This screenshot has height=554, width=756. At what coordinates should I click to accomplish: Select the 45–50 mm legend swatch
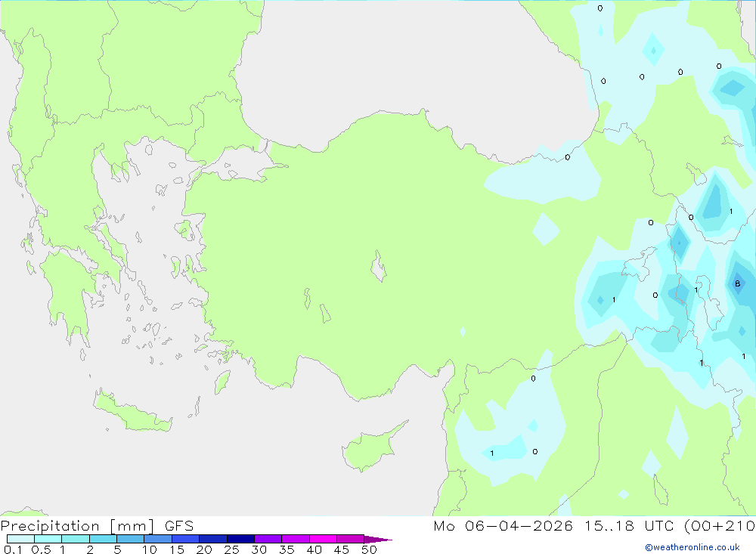tap(350, 539)
